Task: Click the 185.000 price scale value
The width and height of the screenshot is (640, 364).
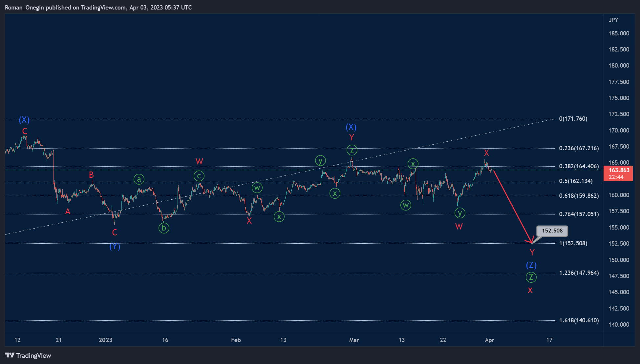Action: pos(619,33)
